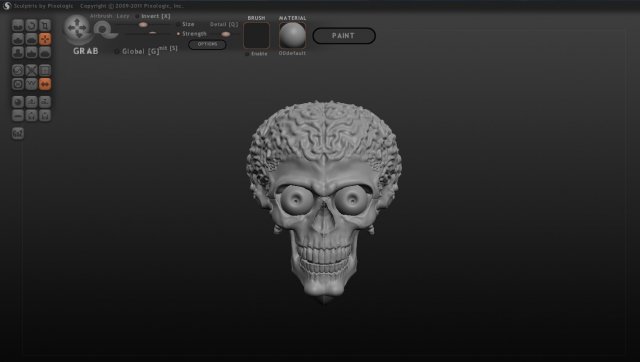Screen dimensions: 640x362
Task: Enable the Global [G] checkbox
Action: (117, 51)
